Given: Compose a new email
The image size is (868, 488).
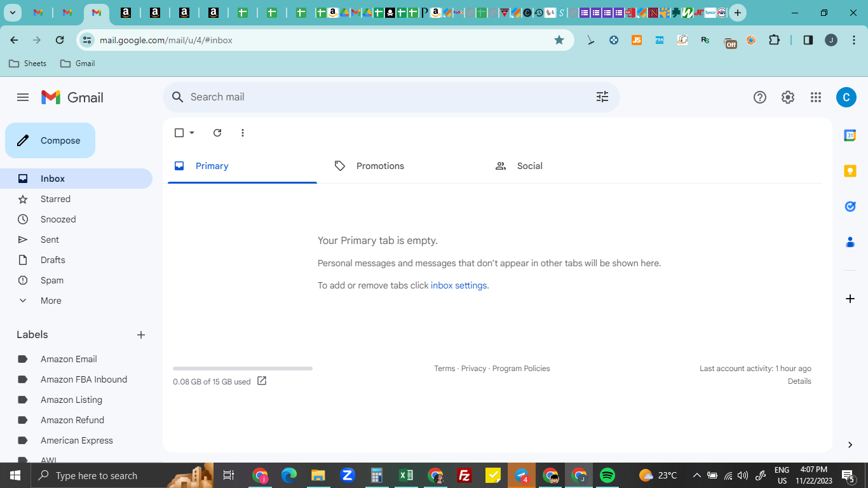Looking at the screenshot, I should click(50, 140).
